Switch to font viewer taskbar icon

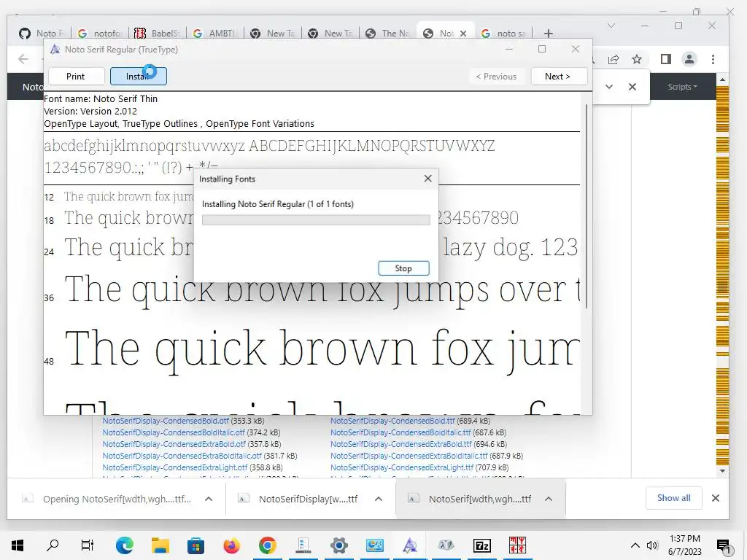pyautogui.click(x=410, y=545)
